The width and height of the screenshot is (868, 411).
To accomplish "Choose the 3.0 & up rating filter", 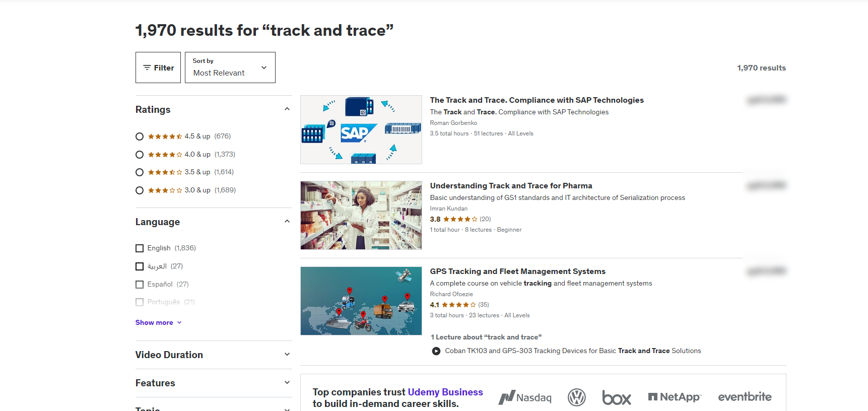I will click(140, 190).
